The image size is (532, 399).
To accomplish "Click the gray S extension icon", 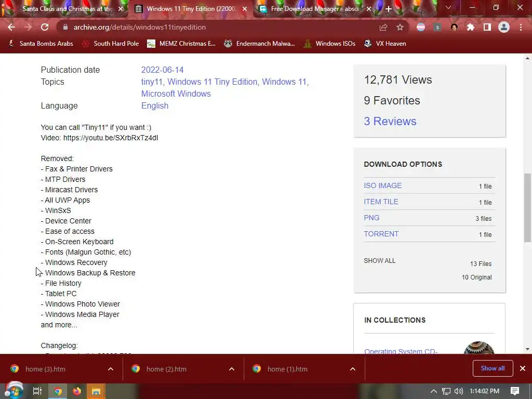I will [437, 27].
